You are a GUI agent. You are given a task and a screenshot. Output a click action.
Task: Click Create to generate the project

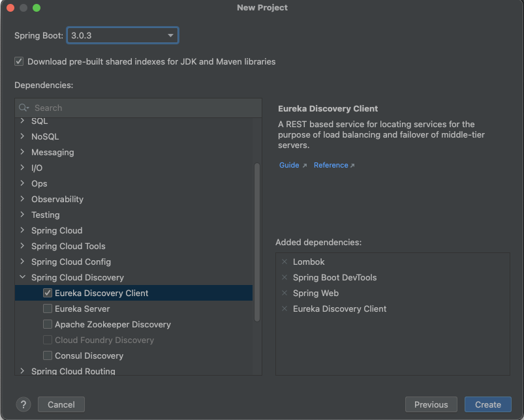[488, 404]
